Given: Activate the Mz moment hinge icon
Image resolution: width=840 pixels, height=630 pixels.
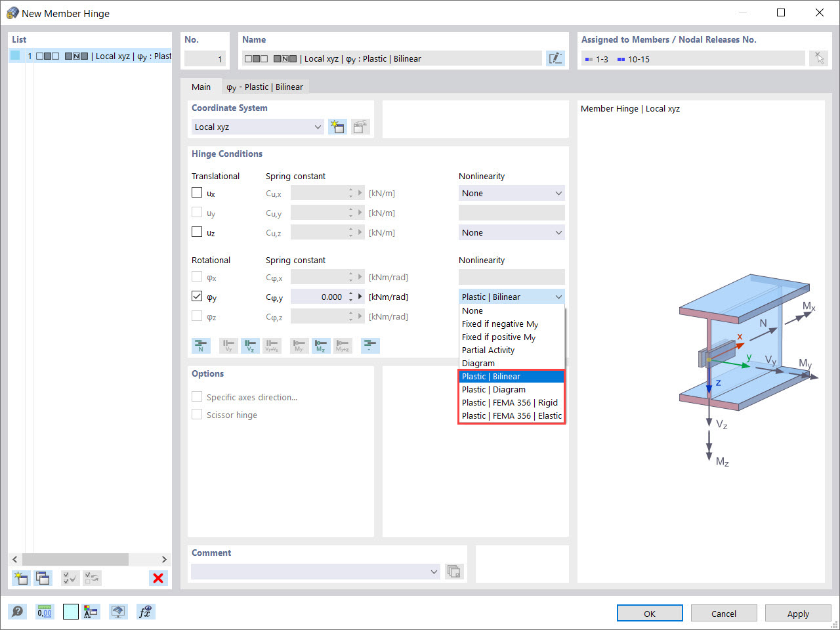Looking at the screenshot, I should tap(322, 345).
